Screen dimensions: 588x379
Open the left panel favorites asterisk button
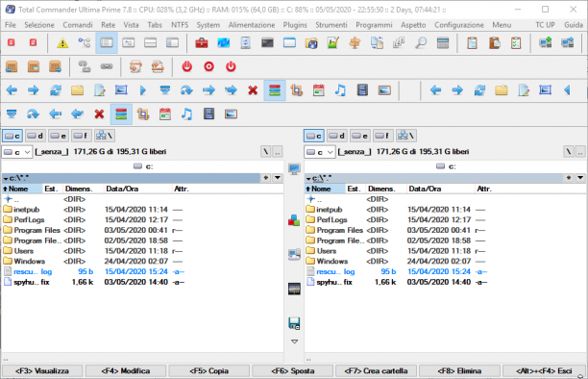pyautogui.click(x=266, y=178)
